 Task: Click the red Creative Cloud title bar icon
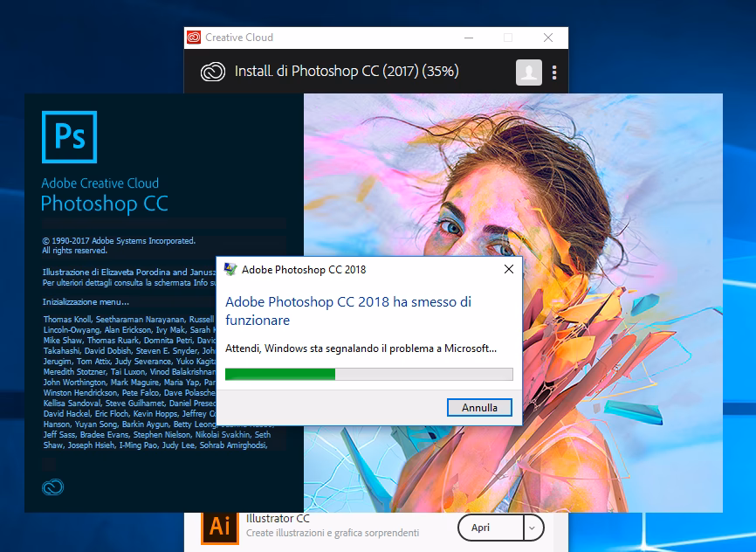(195, 38)
